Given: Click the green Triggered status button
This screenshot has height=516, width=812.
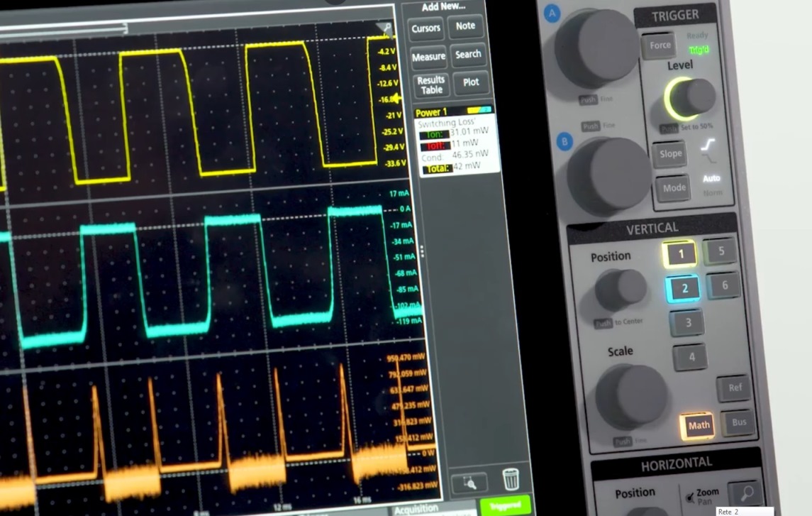Looking at the screenshot, I should click(x=505, y=505).
